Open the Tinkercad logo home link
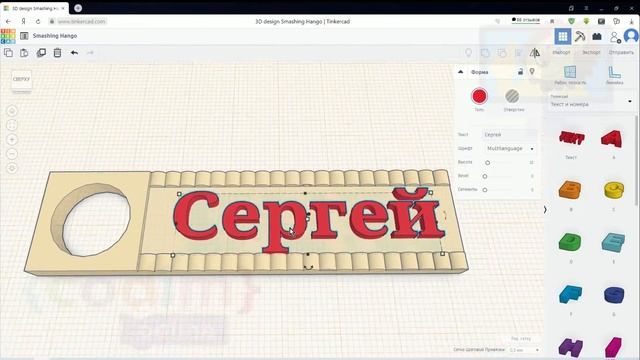640x360 pixels. (8, 36)
